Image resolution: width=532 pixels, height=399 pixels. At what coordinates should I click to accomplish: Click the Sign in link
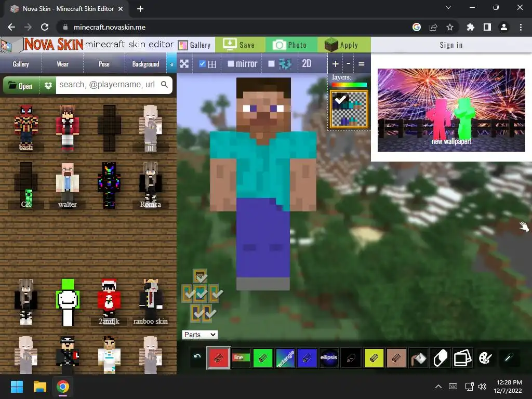point(451,45)
